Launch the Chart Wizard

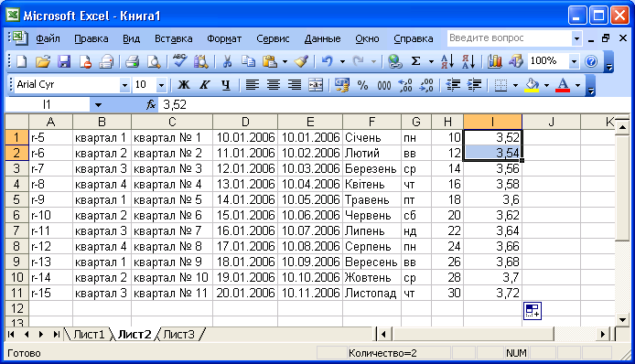494,61
